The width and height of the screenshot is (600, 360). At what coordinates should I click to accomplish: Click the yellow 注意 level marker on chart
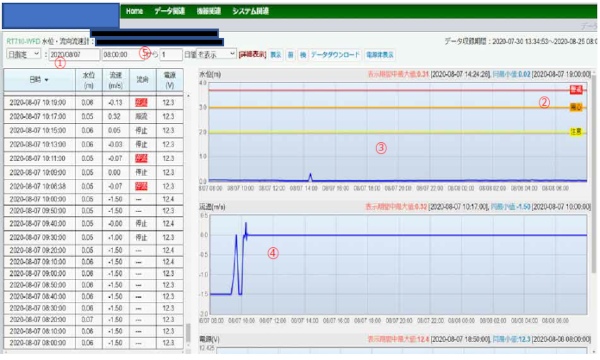coord(576,132)
